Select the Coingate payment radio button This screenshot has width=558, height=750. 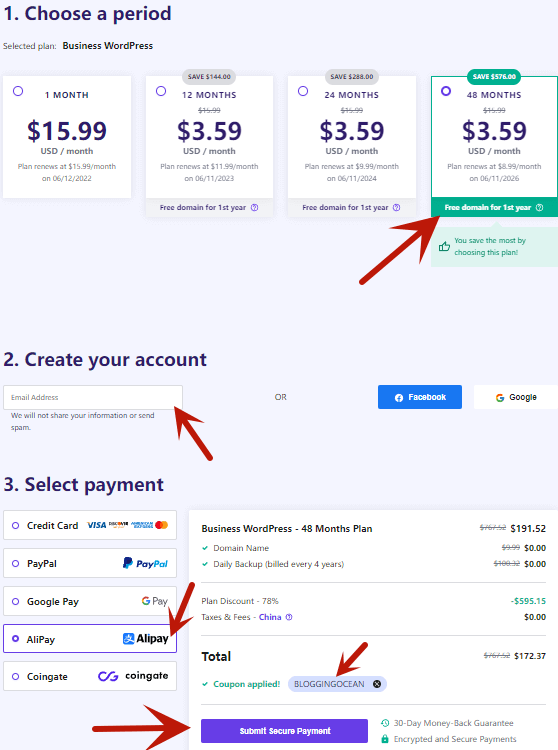[x=15, y=676]
